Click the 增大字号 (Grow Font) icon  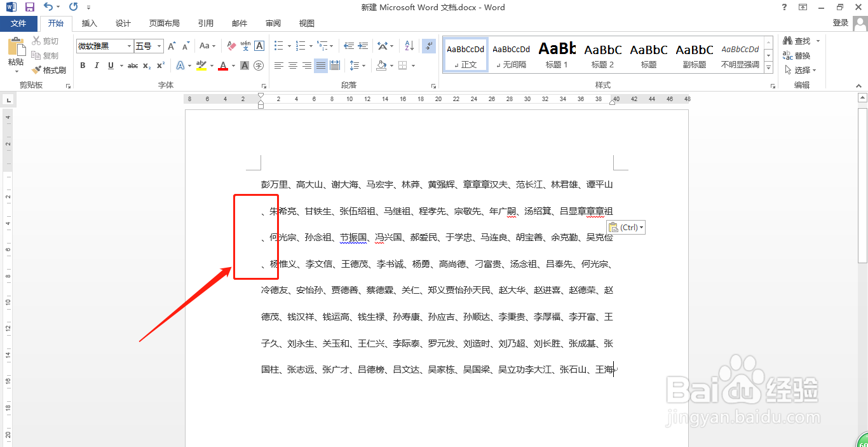coord(172,45)
